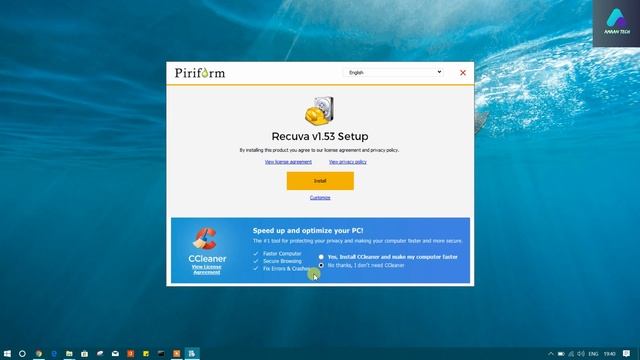
Task: Click the CCleaner brush logo icon
Action: 205,238
